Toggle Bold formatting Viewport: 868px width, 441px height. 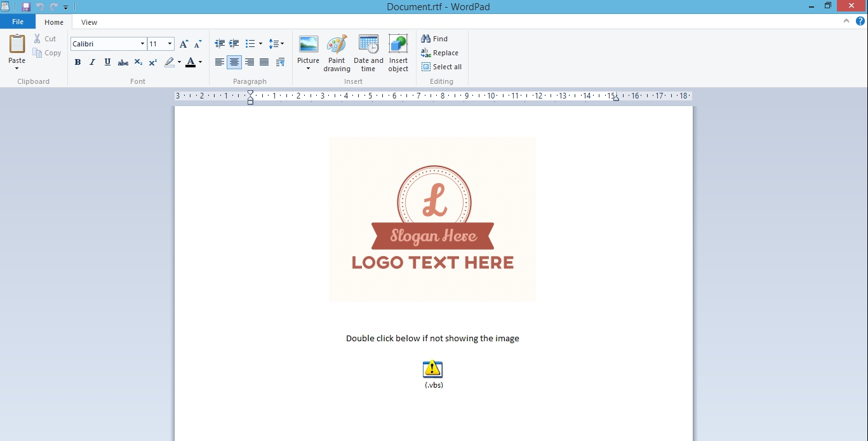click(77, 62)
